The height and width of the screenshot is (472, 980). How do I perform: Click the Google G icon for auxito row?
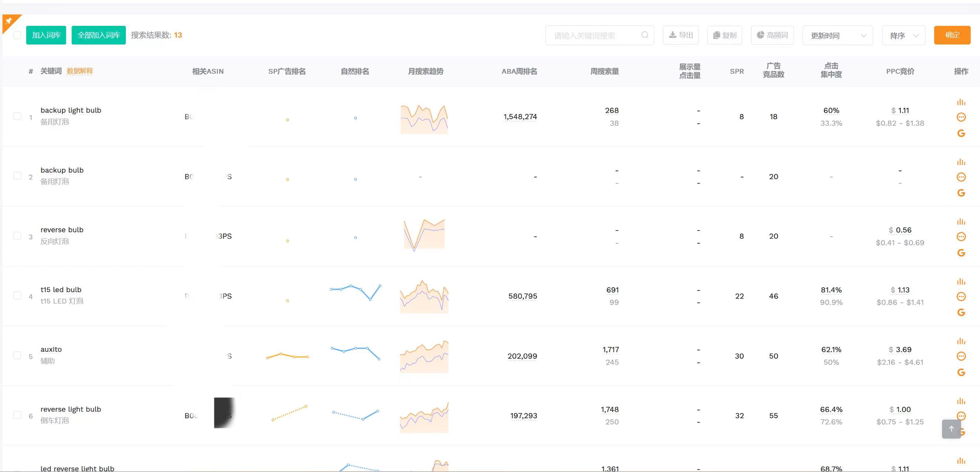[961, 372]
